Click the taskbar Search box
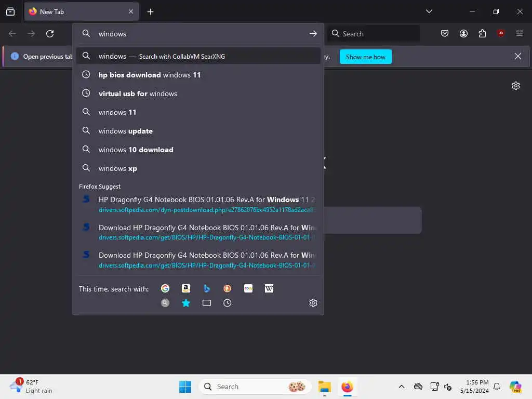This screenshot has width=532, height=399. [256, 387]
